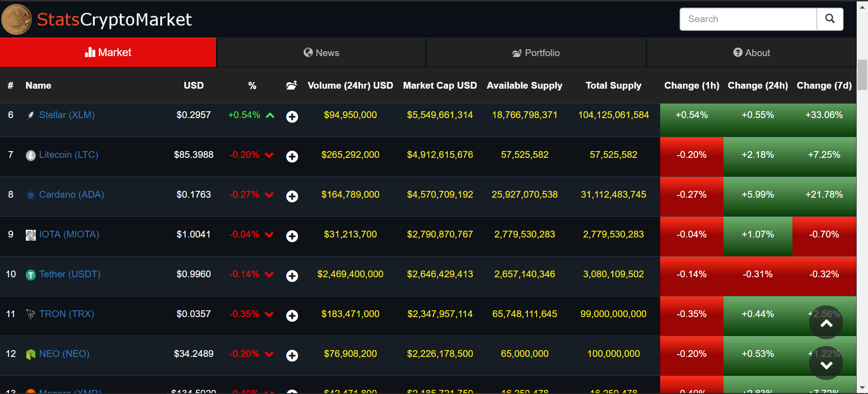Sort by Change (7d) column header

point(824,85)
